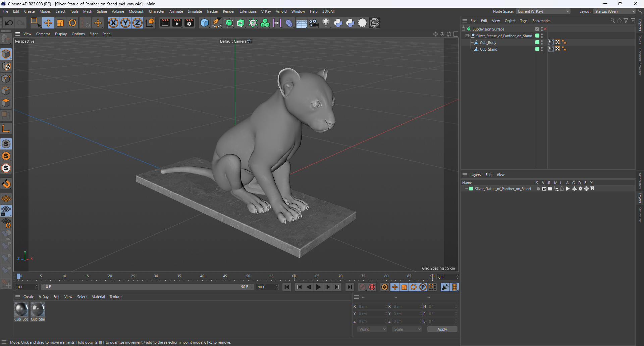
Task: Click the Record Active Objects button
Action: 363,287
